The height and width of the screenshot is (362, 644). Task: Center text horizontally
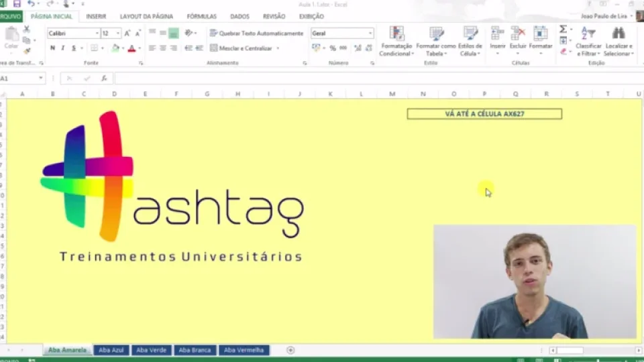click(163, 48)
